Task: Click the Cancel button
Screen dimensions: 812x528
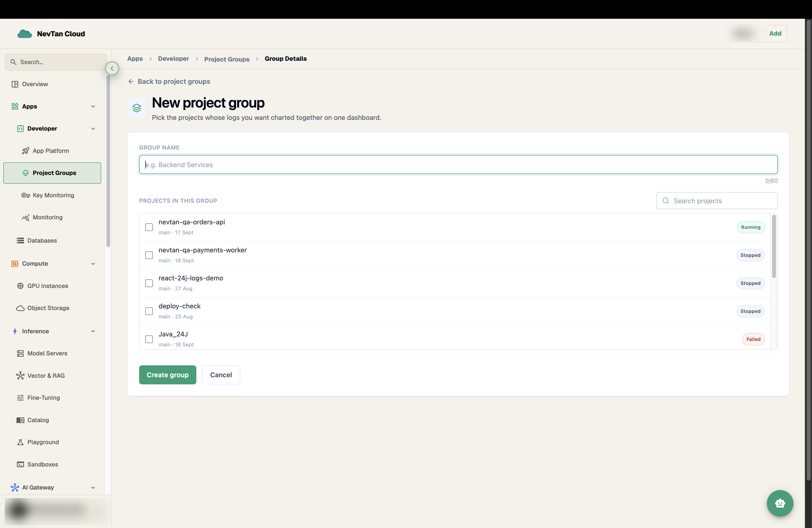Action: tap(221, 375)
